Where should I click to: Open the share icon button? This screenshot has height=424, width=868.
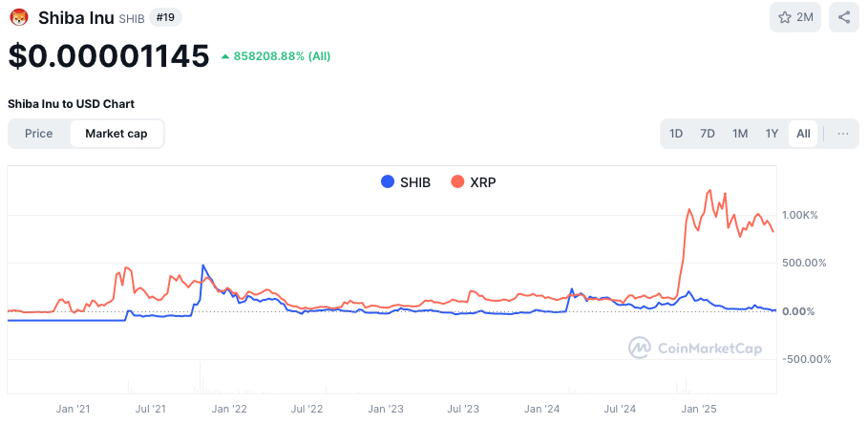[x=843, y=17]
